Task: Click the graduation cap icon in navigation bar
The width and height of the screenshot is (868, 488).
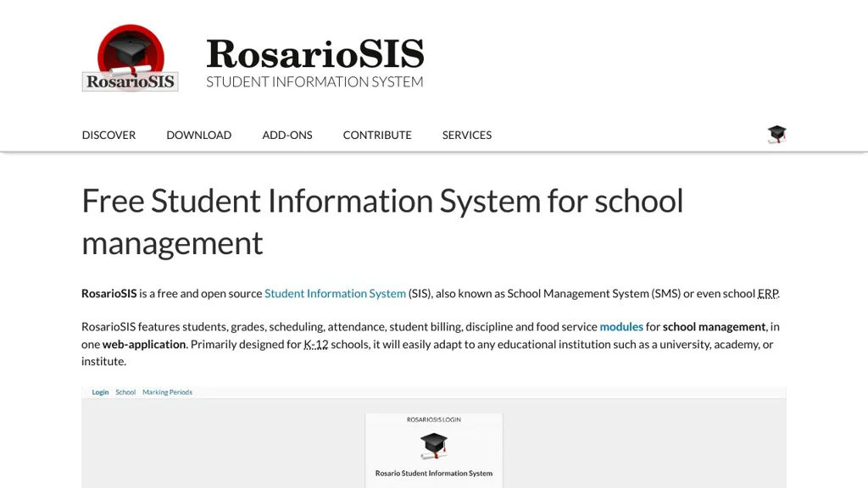Action: pos(776,135)
